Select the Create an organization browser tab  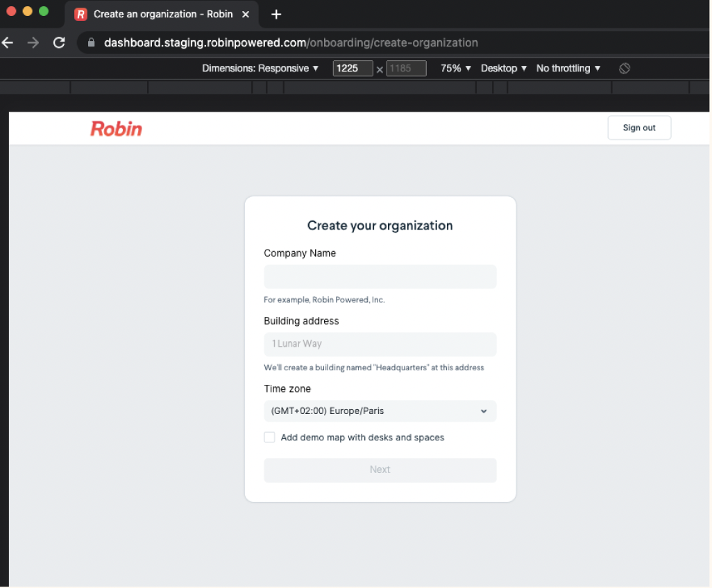pos(163,15)
